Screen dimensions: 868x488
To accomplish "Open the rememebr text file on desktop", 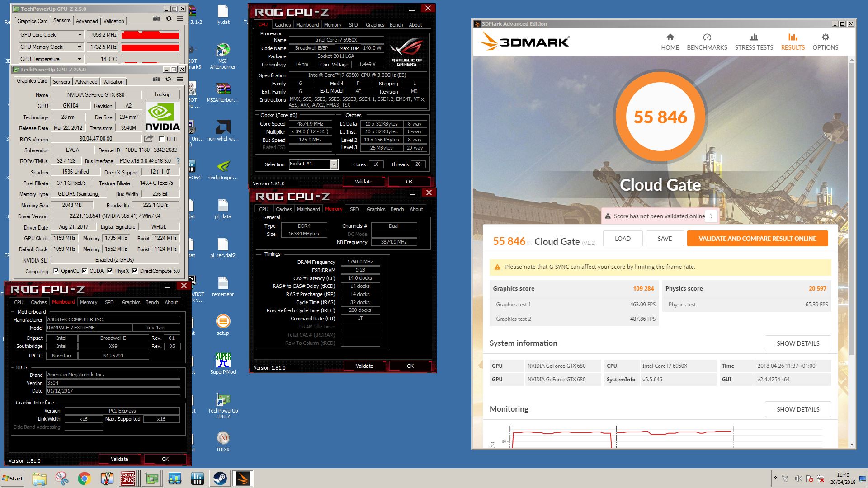I will (x=223, y=286).
